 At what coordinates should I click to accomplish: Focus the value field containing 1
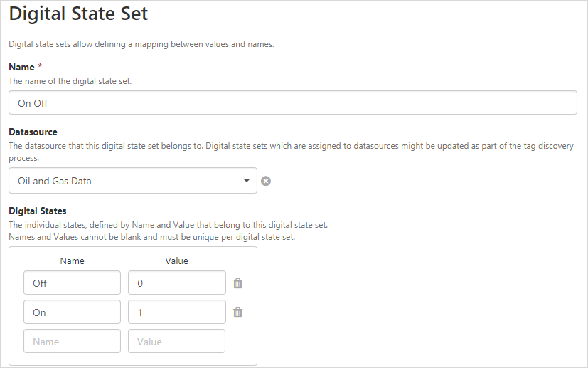pos(176,312)
